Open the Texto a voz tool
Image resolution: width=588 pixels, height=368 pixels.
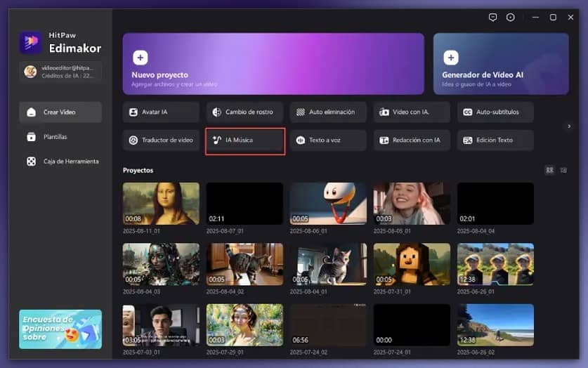[328, 140]
